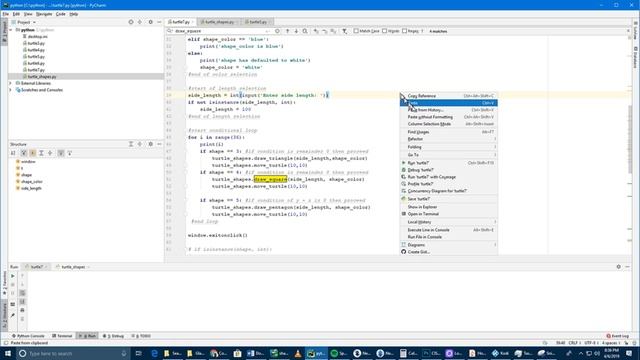Hide the Structure panel with the minus icon
Screen dimensions: 640x360
(159, 144)
